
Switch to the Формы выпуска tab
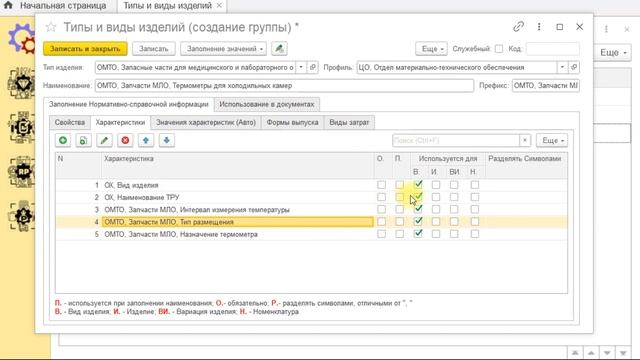pyautogui.click(x=292, y=122)
